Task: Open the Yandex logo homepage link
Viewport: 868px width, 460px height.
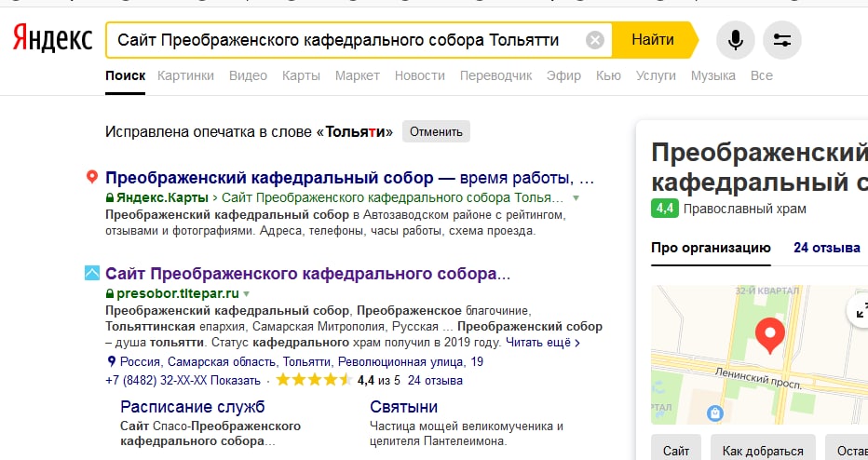Action: [x=52, y=38]
